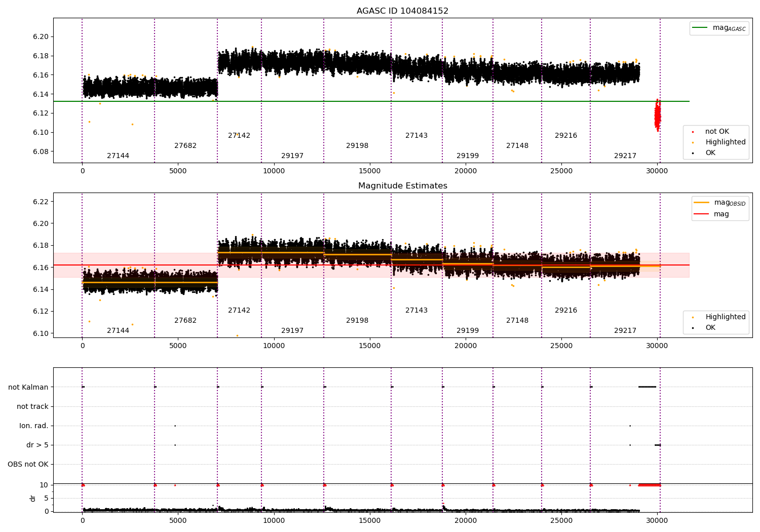Image resolution: width=760 pixels, height=532 pixels.
Task: Click label 29198 in the Magnitude Estimates plot
Action: pyautogui.click(x=357, y=321)
